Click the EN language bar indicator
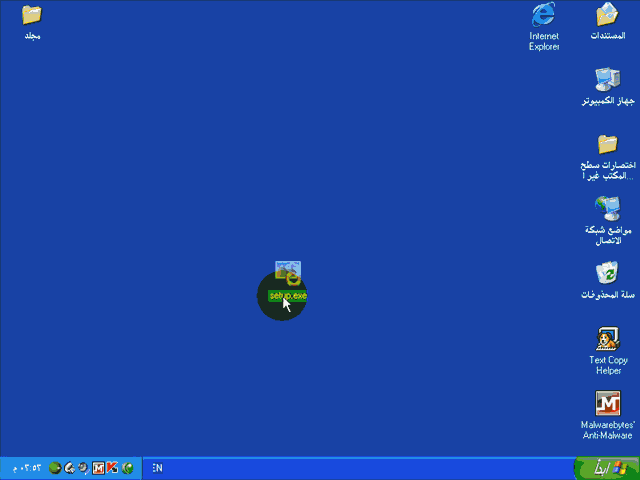Screen dimensions: 640x480 (158, 468)
